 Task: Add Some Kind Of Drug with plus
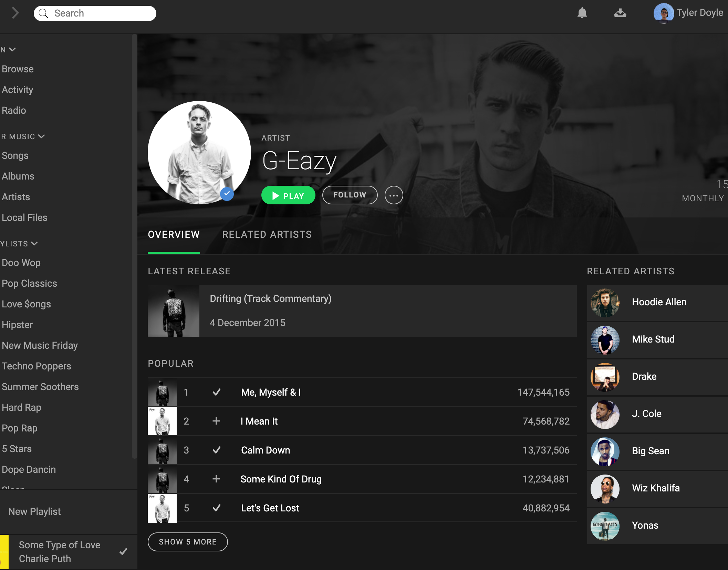coord(216,479)
